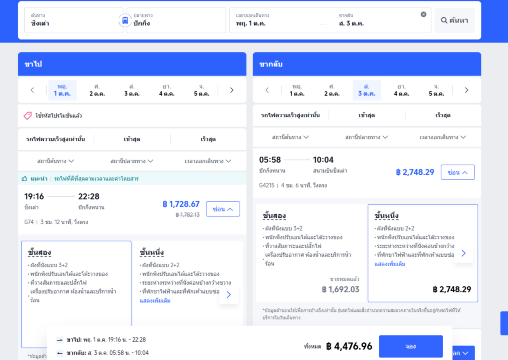The height and width of the screenshot is (360, 508).
Task: Click the return train arrow icon in bottom summary
Action: [x=60, y=353]
